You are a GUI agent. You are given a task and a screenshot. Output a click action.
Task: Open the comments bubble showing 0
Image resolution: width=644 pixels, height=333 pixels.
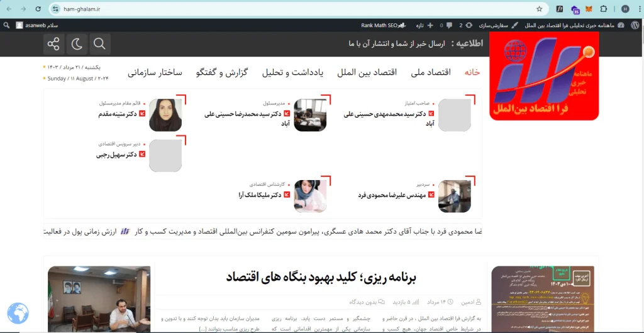(x=446, y=25)
